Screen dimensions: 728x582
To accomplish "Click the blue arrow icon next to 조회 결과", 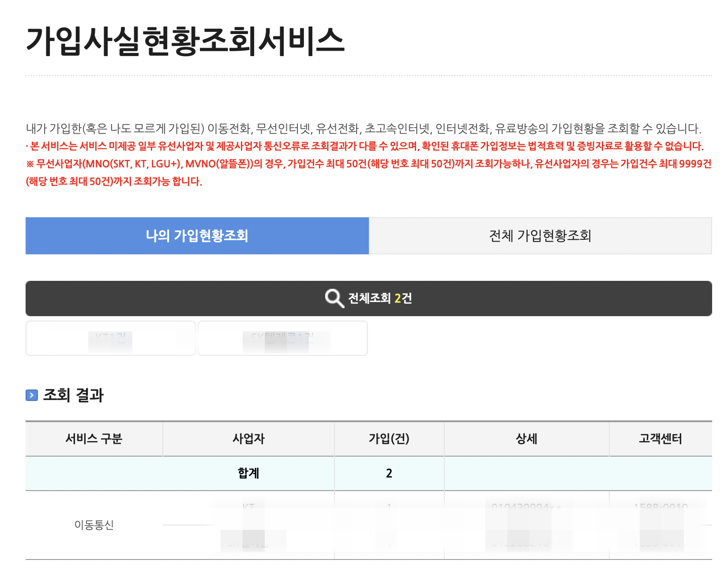I will [x=32, y=395].
